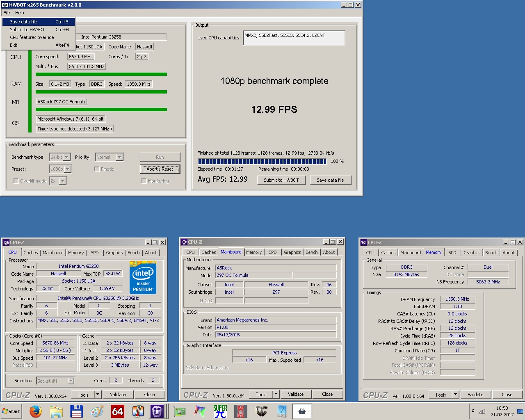Click the Abort / Reset button

pos(160,169)
